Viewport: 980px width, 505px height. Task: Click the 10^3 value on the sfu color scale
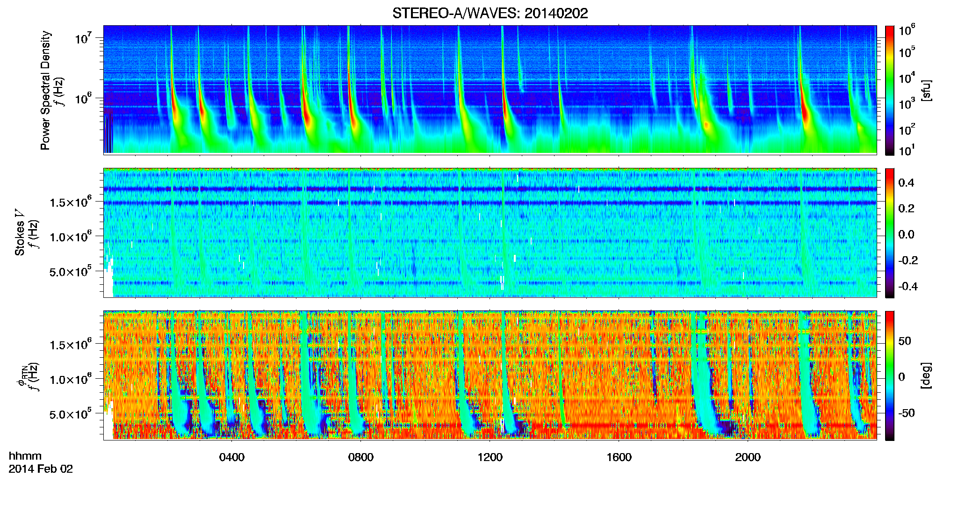coord(907,103)
